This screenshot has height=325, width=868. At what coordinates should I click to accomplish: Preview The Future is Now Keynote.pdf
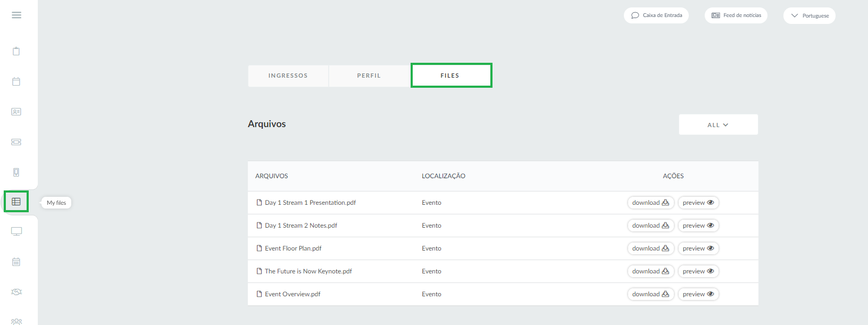coord(698,271)
